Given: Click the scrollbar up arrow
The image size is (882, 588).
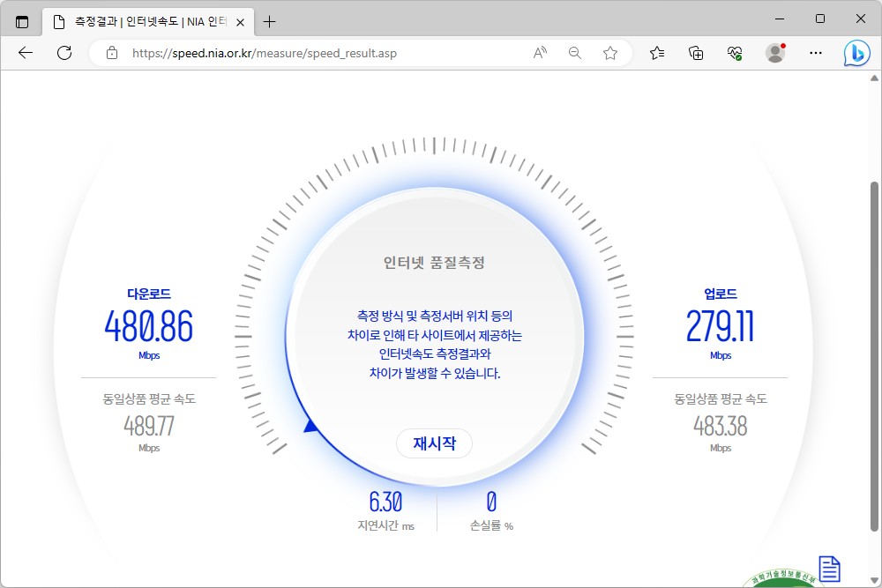Looking at the screenshot, I should 874,78.
